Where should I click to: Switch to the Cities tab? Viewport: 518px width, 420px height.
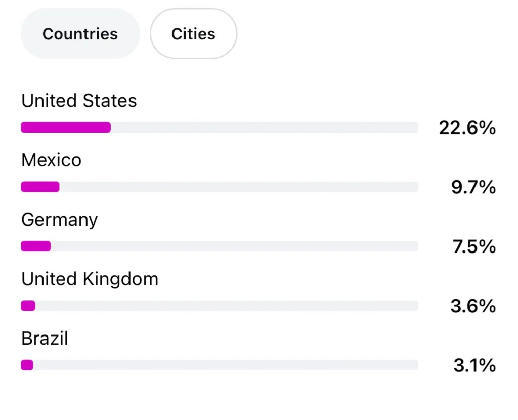[193, 34]
